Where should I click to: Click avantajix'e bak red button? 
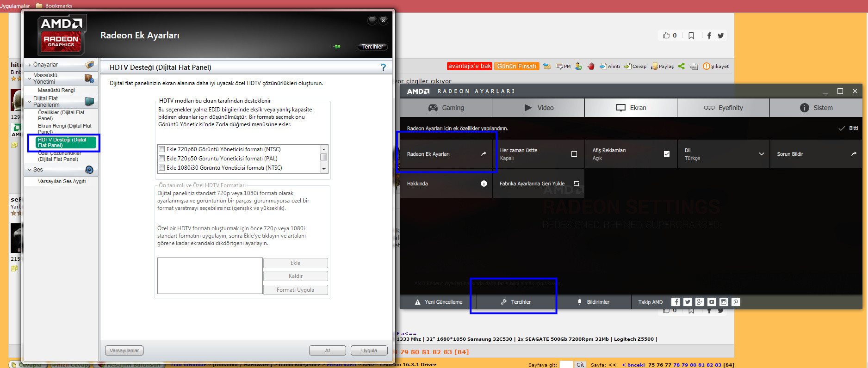pyautogui.click(x=470, y=66)
